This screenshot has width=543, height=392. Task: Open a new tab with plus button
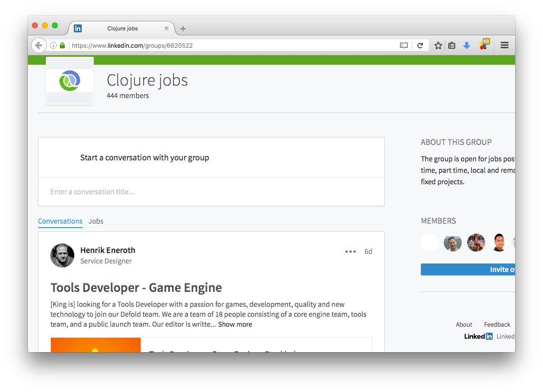coord(183,29)
